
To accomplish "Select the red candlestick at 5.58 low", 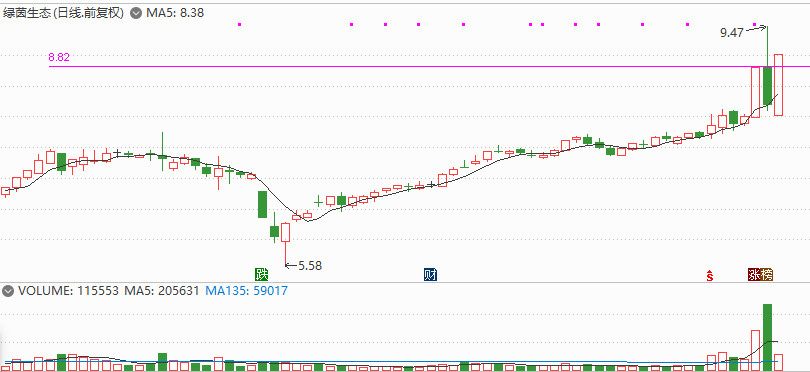I will 286,244.
